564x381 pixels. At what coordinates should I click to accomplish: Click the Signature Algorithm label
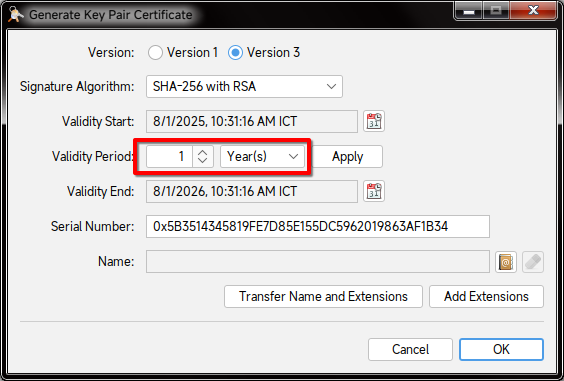click(77, 87)
